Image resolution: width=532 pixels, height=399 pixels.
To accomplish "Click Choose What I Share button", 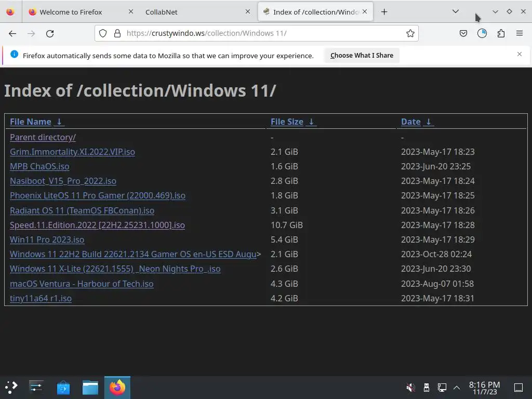I will 362,55.
